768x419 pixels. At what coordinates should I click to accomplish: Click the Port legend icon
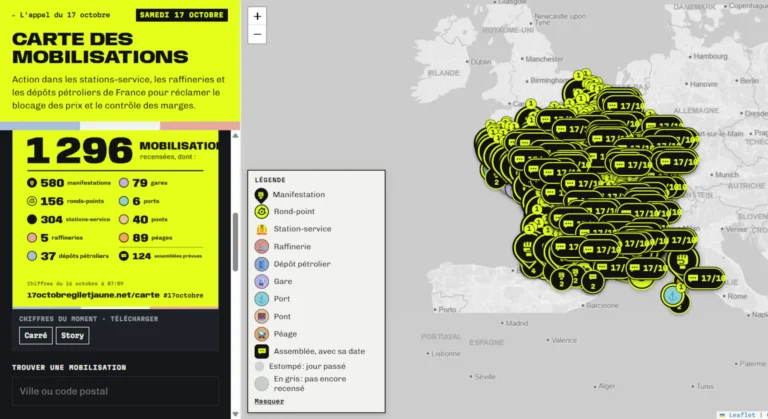[x=262, y=299]
